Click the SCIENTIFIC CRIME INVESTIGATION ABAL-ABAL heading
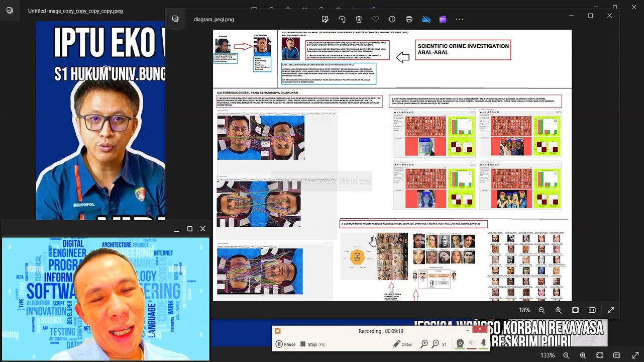This screenshot has width=644, height=362. (463, 49)
